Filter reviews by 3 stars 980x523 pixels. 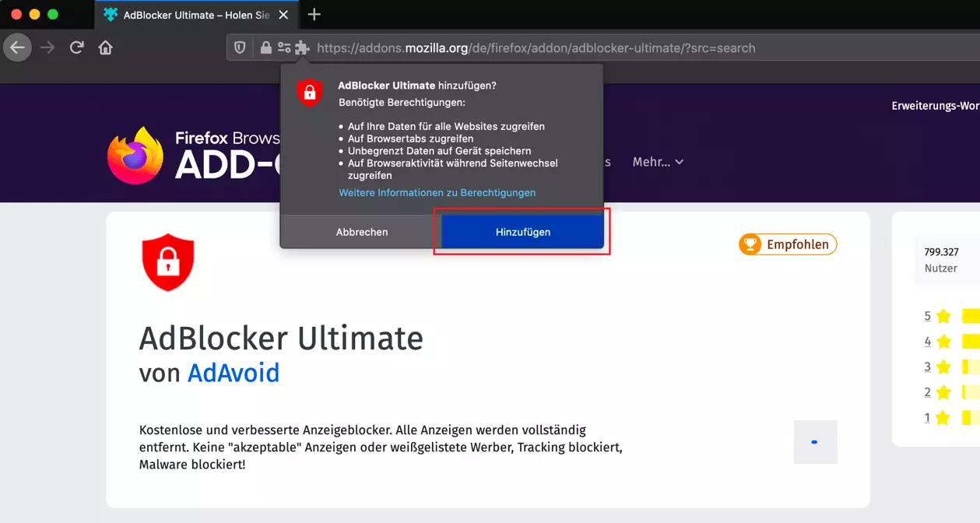point(937,367)
